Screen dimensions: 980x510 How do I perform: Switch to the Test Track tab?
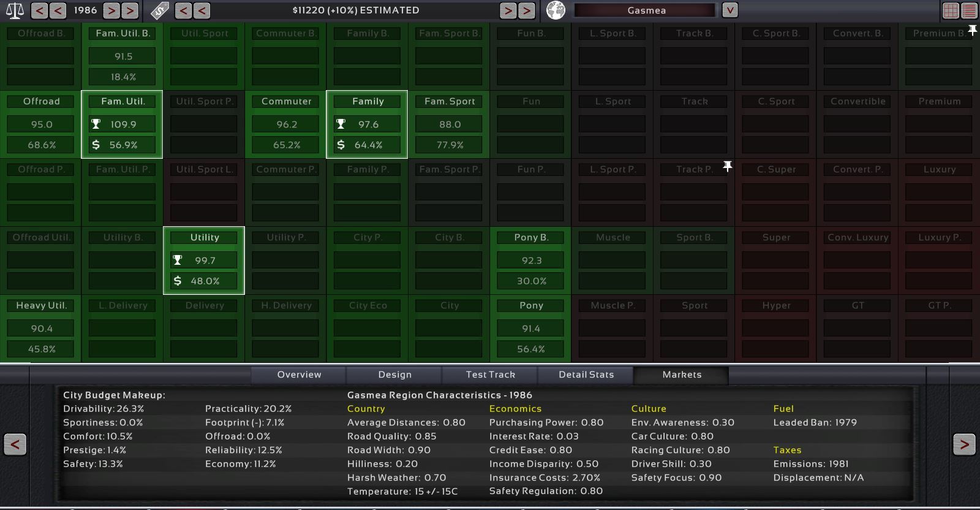(x=490, y=375)
